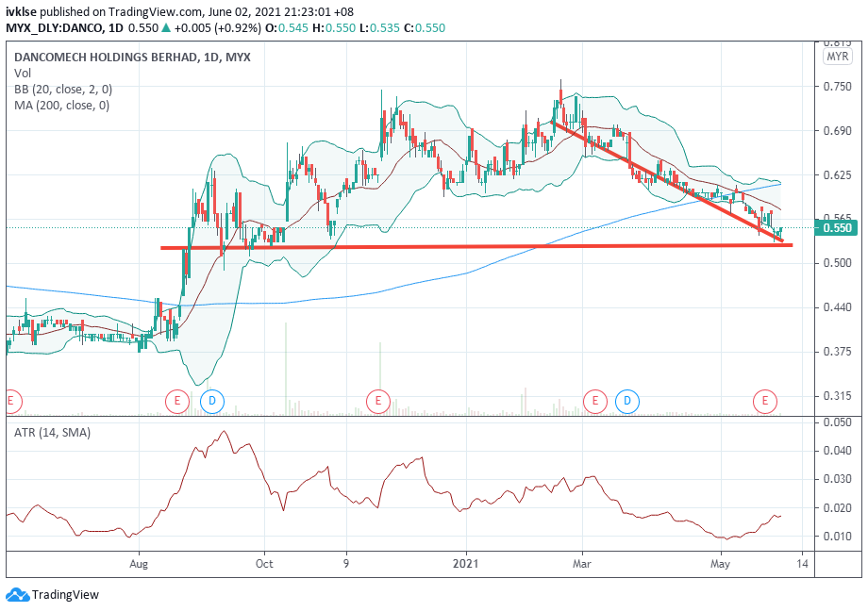This screenshot has width=868, height=612.
Task: Open the August 2020 earnings E marker
Action: [x=177, y=401]
